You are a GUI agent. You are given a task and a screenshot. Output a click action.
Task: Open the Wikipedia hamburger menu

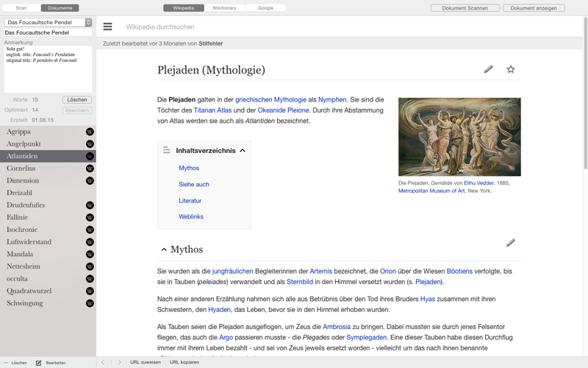(107, 26)
